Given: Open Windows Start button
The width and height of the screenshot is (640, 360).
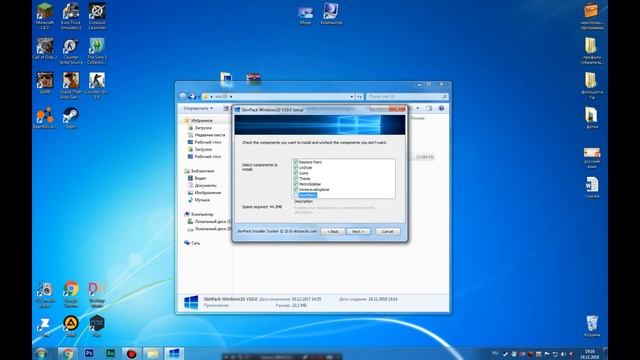Looking at the screenshot, I should click(41, 353).
